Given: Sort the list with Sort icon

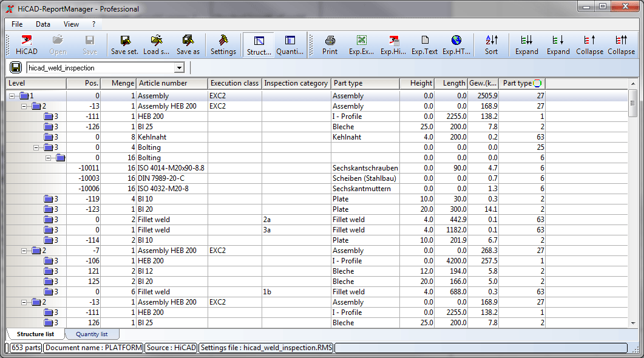Looking at the screenshot, I should (491, 45).
